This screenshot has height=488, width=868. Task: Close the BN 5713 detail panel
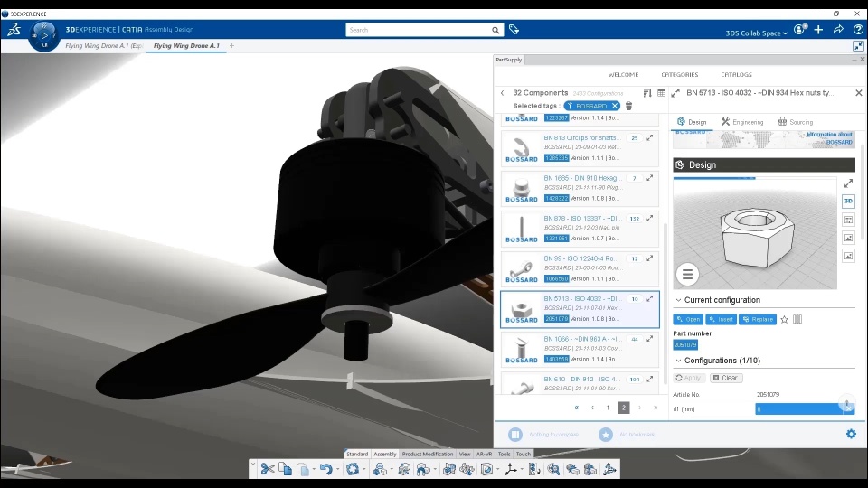859,93
